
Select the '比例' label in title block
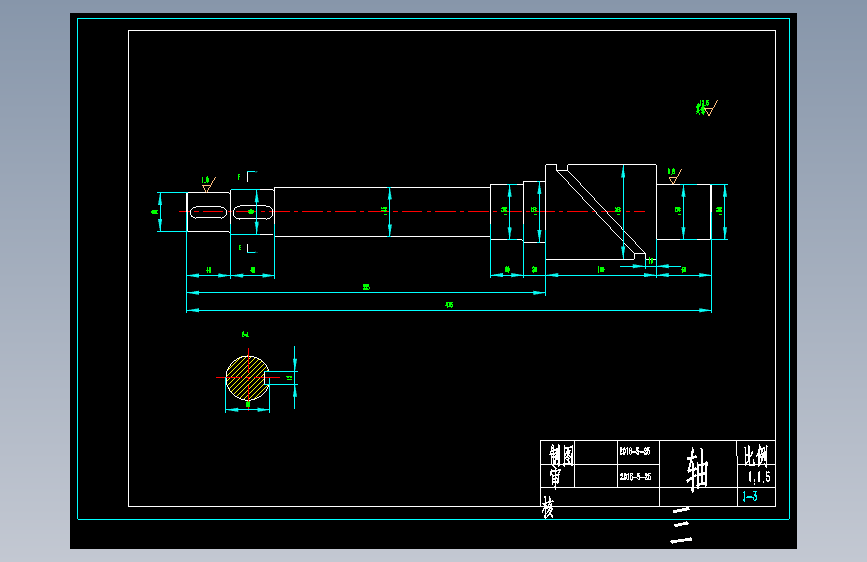(755, 455)
